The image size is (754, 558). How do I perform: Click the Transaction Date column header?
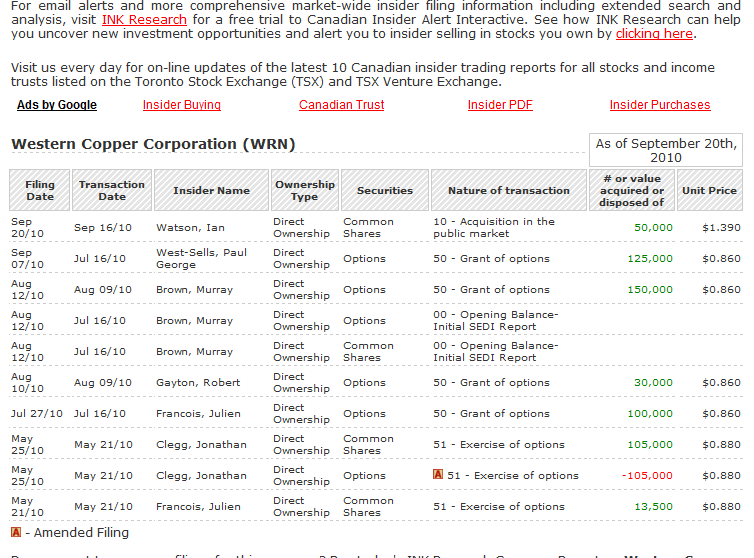(x=112, y=190)
